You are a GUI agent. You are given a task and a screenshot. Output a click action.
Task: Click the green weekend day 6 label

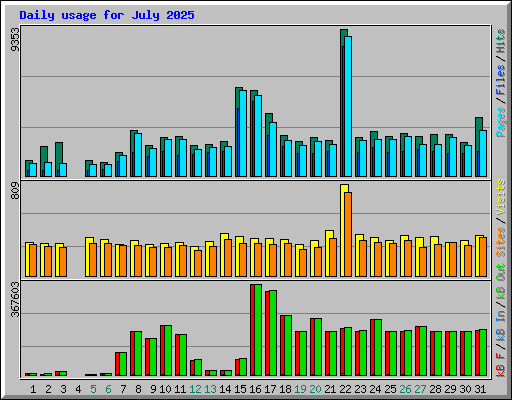tap(108, 389)
